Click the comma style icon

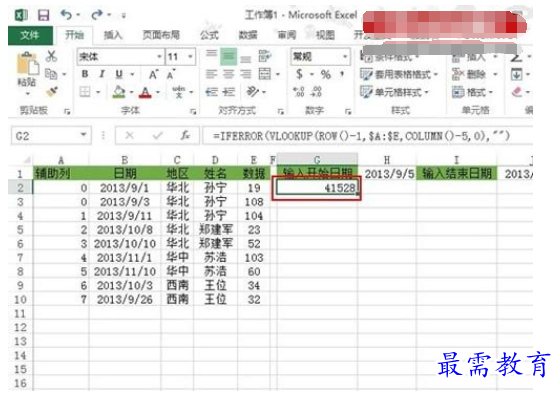[x=342, y=74]
